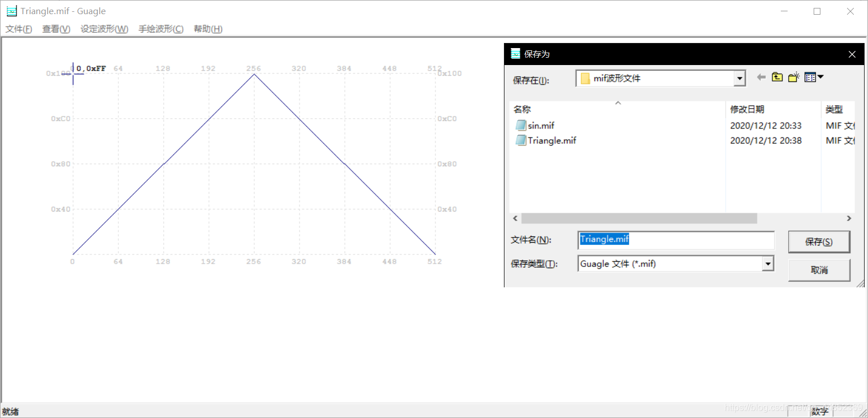
Task: Click the 0,0xFF cursor readout
Action: pyautogui.click(x=91, y=68)
